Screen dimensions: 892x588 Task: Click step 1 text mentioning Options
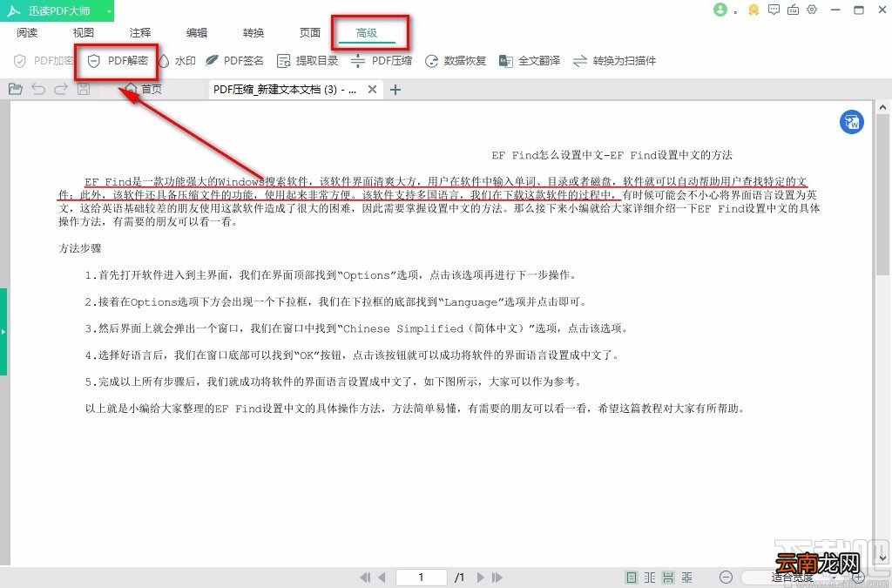click(331, 275)
